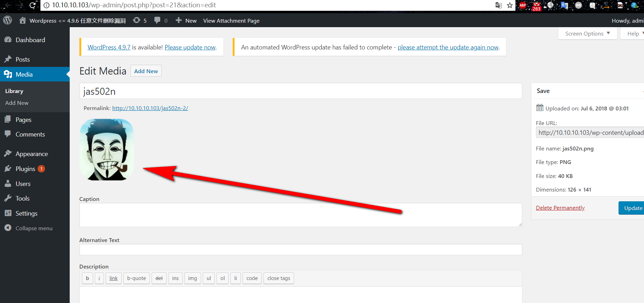Open Plugins in the sidebar
The width and height of the screenshot is (644, 303).
pos(25,169)
